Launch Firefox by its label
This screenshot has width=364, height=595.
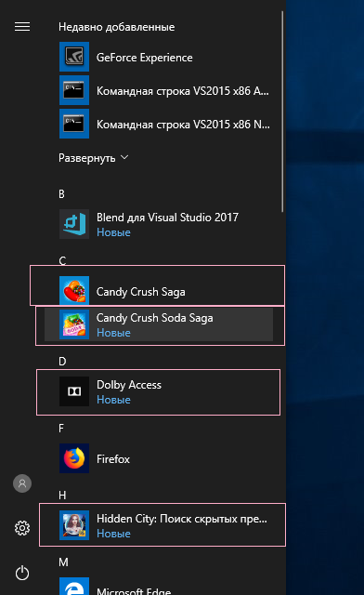(x=113, y=459)
